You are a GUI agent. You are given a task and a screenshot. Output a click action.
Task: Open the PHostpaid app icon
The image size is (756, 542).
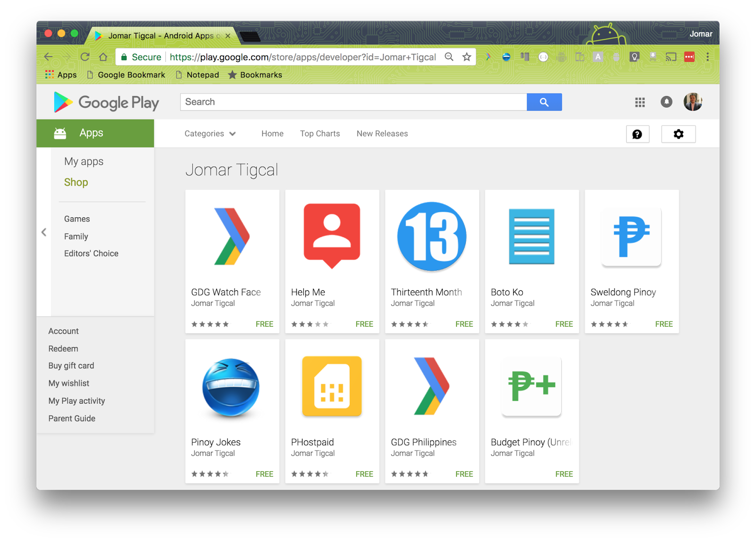[332, 386]
